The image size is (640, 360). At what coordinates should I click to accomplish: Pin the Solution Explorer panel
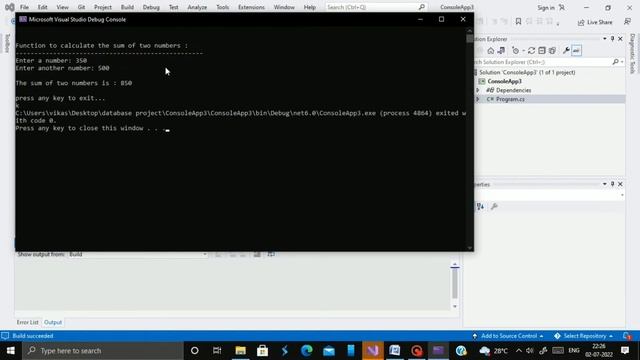(x=612, y=39)
